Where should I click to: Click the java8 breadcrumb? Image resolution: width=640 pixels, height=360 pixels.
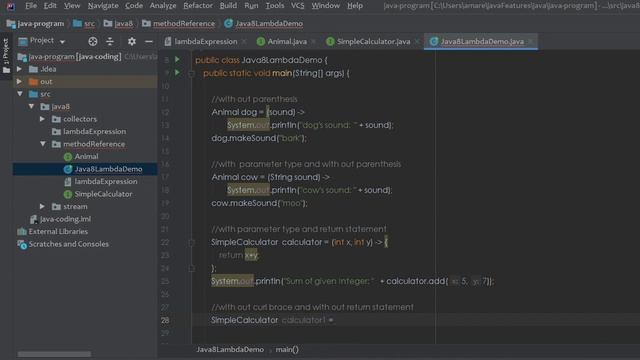coord(118,24)
